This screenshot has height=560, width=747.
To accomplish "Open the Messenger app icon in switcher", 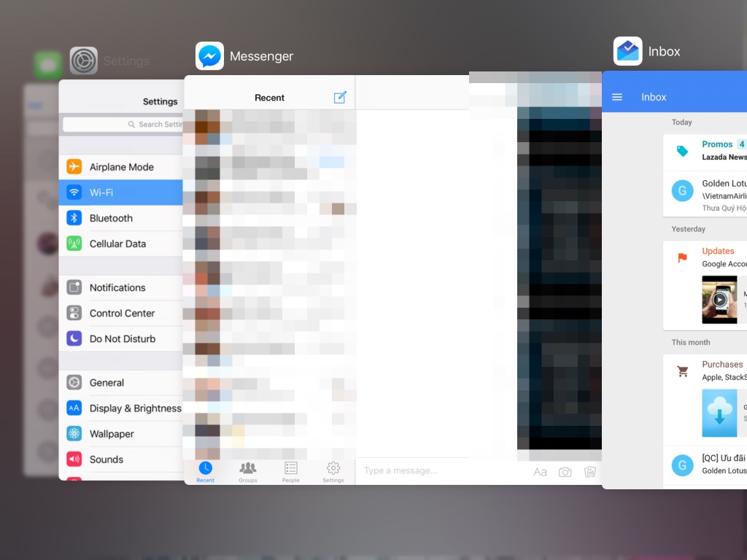I will click(209, 56).
